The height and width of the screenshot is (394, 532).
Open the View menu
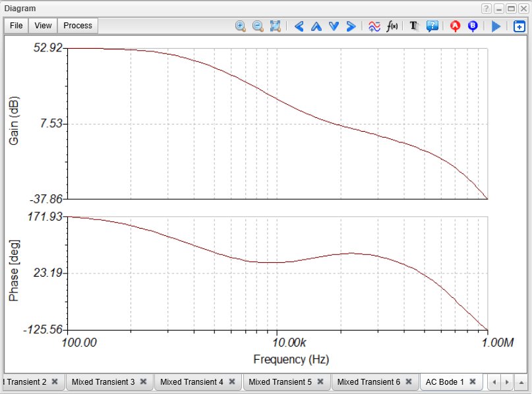tap(43, 26)
